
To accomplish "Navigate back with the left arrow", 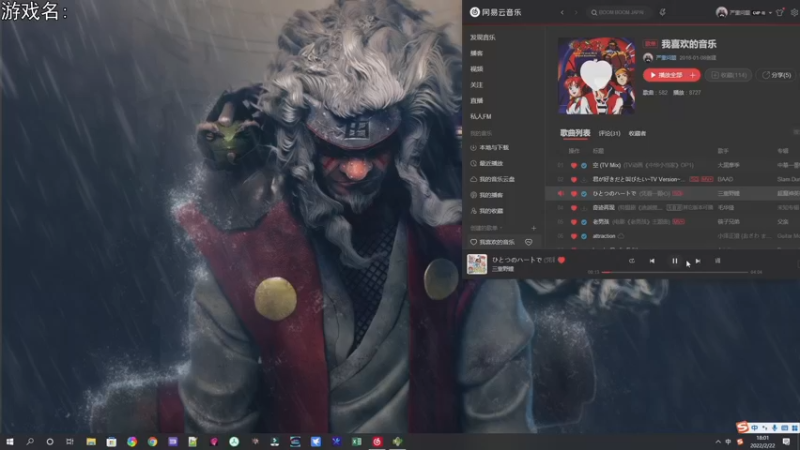I will tap(562, 12).
